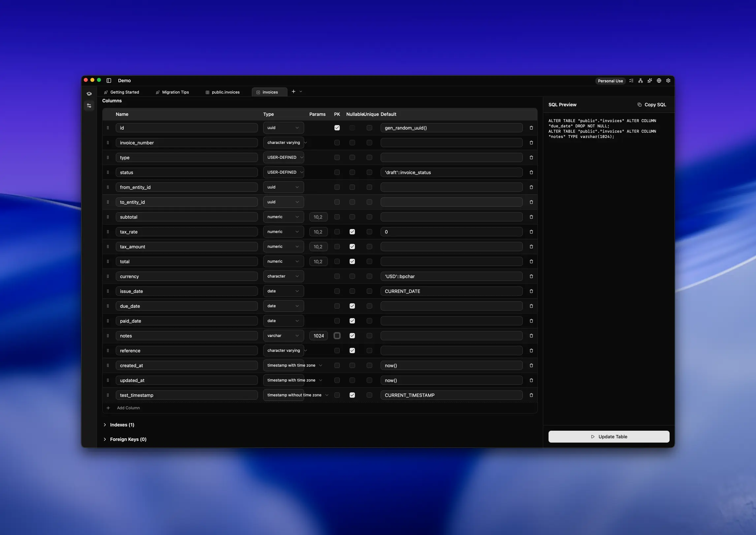
Task: Open type dropdown for notes column
Action: click(283, 336)
